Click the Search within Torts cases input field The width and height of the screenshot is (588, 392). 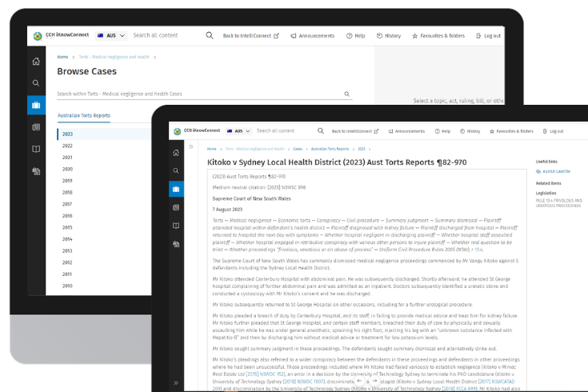(x=198, y=94)
